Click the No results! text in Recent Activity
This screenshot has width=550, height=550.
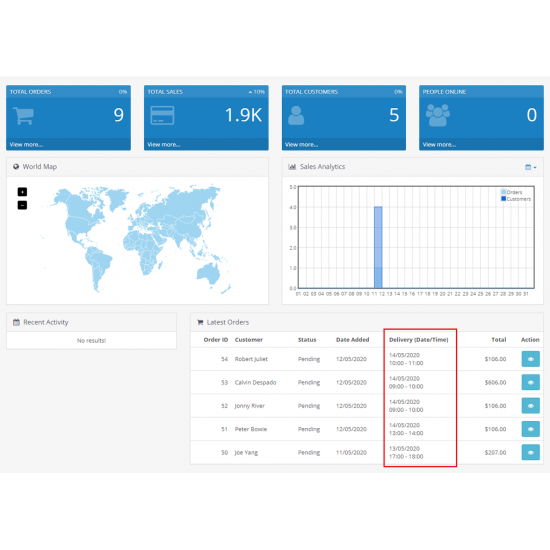91,340
